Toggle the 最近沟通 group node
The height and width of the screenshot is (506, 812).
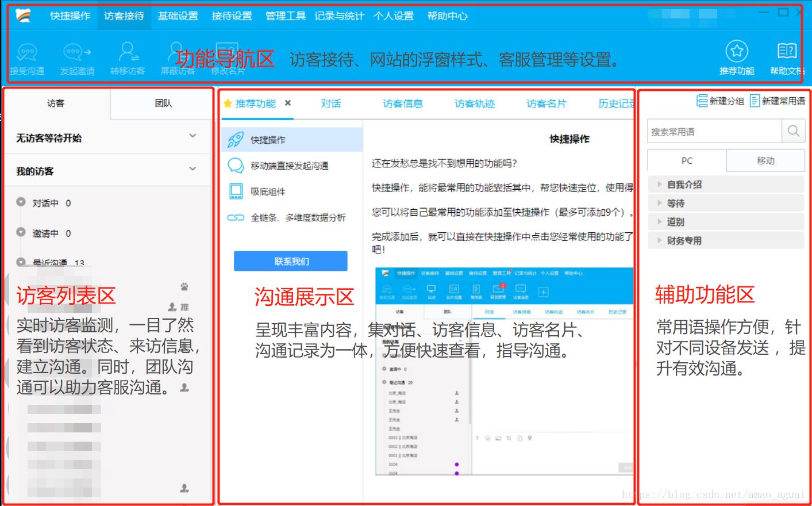(21, 262)
